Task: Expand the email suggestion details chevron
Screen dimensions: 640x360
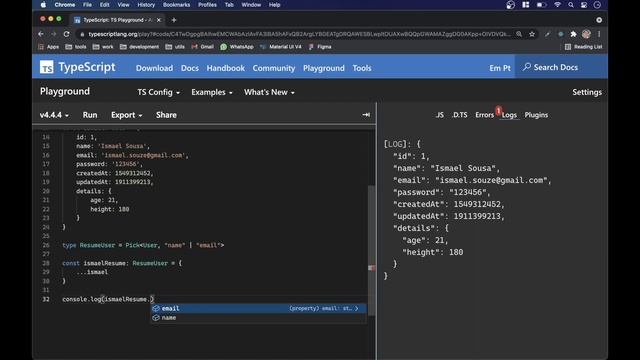Action: click(x=357, y=309)
